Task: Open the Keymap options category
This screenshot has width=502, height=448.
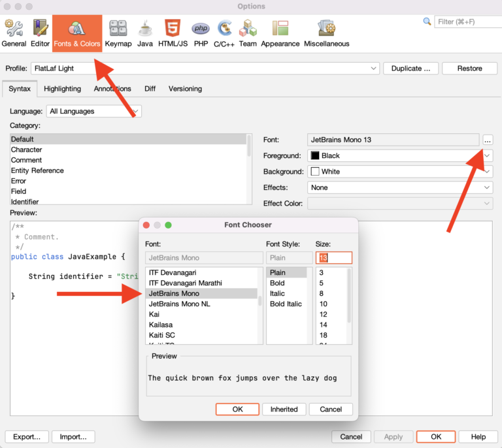Action: pyautogui.click(x=118, y=33)
